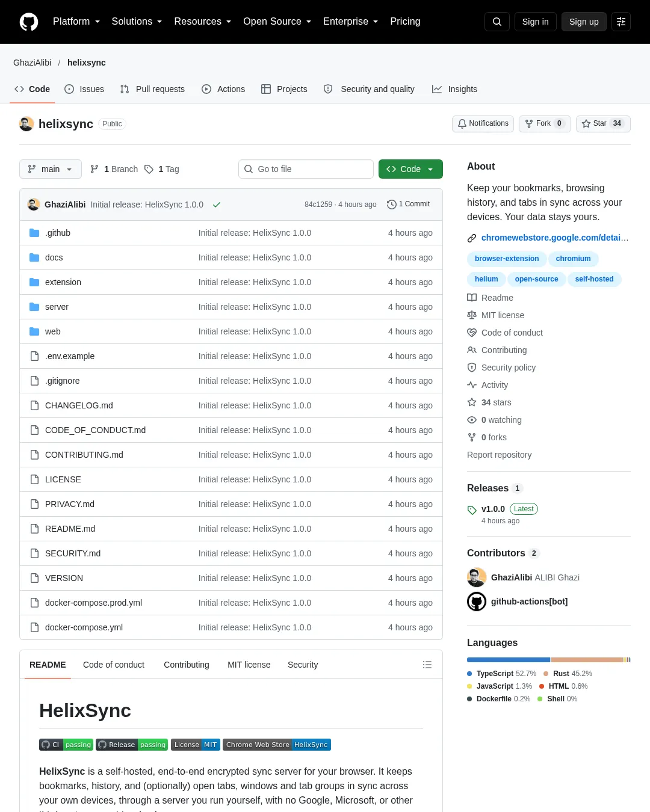Open the extension folder icon
This screenshot has height=812, width=650.
(34, 282)
